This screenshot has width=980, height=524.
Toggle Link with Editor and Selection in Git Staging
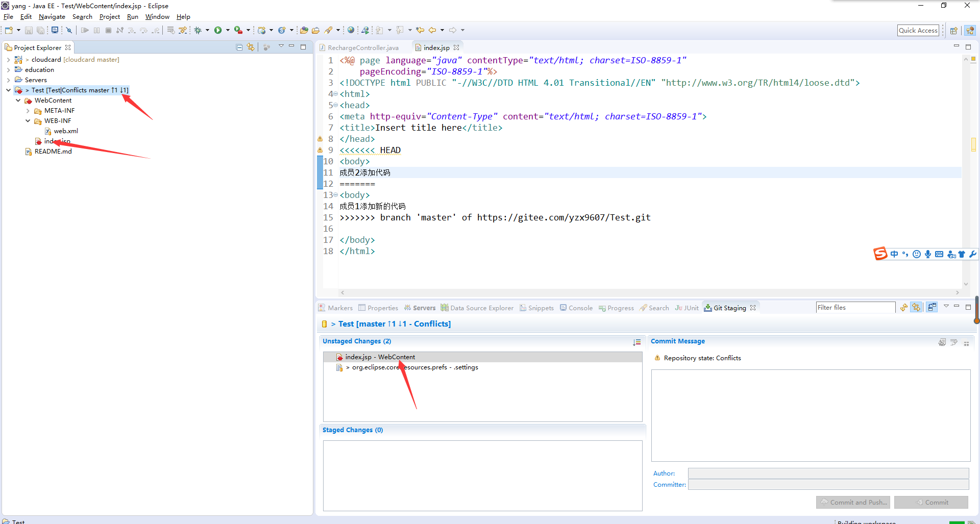[x=917, y=307]
